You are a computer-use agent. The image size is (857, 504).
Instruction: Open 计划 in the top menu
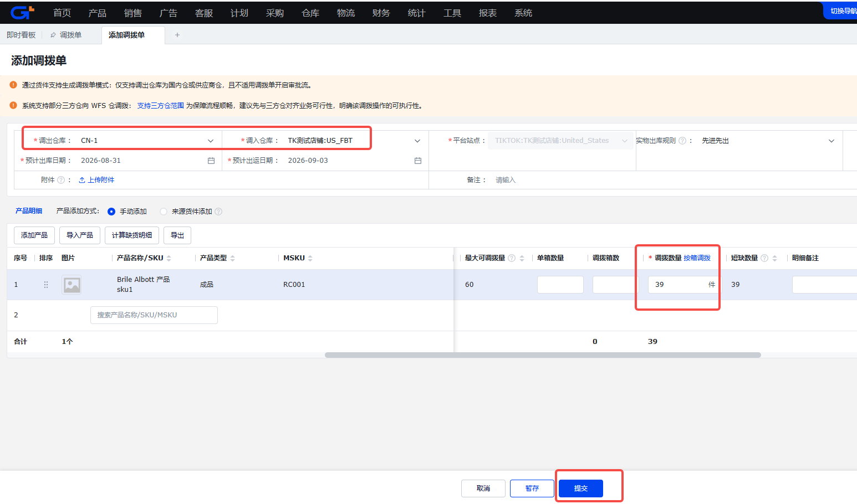(x=239, y=13)
